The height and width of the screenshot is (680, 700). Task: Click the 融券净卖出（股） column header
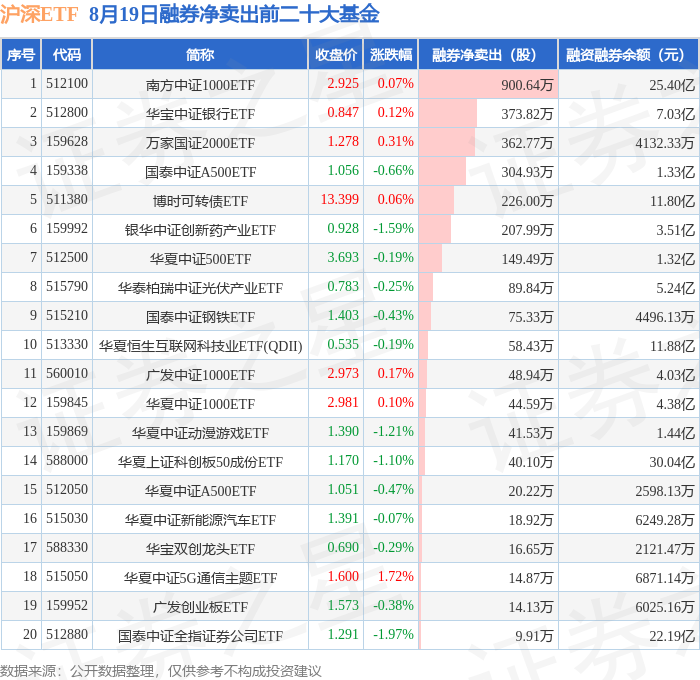488,54
